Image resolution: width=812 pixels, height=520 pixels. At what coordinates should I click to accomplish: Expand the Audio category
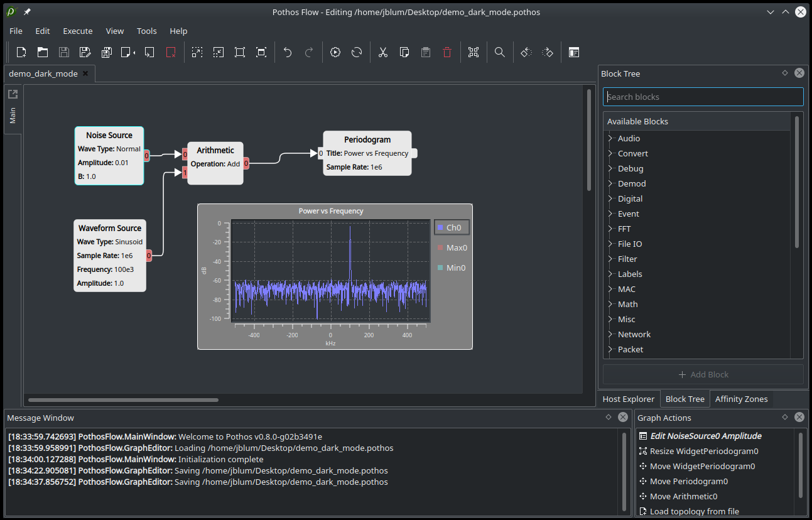point(610,138)
